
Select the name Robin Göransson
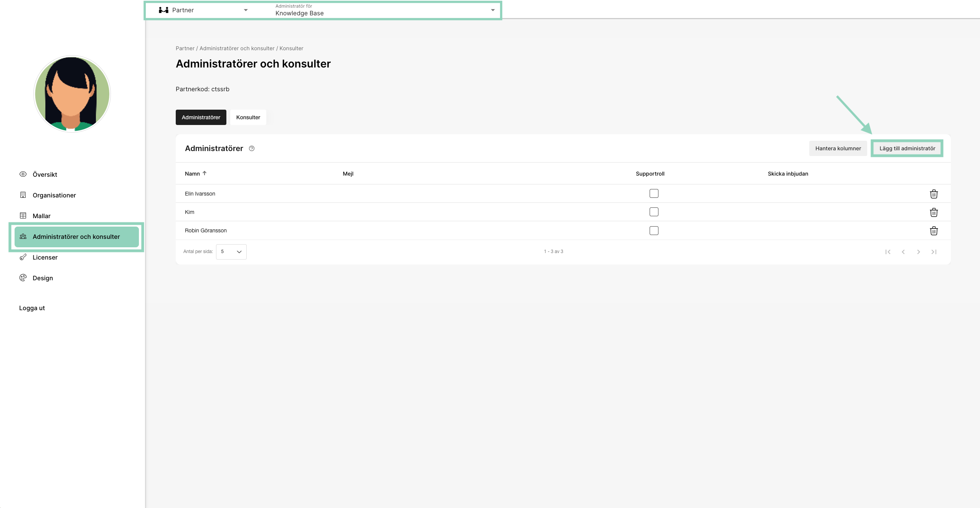point(206,230)
